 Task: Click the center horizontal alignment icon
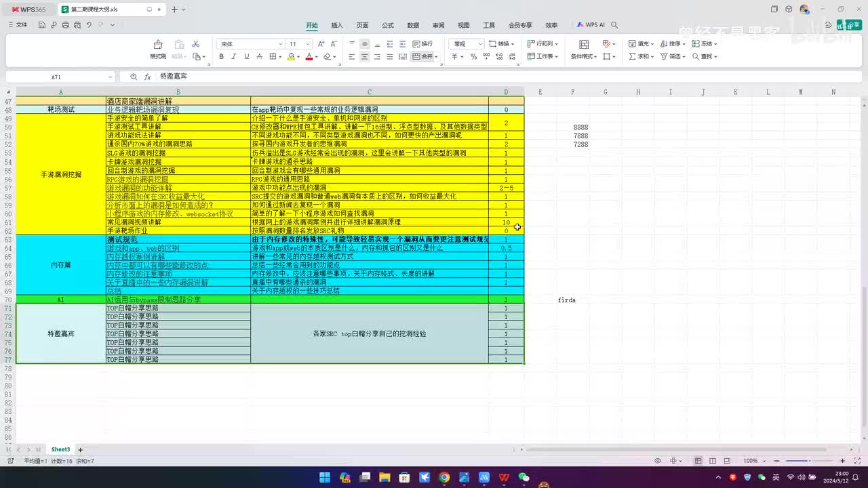click(365, 56)
